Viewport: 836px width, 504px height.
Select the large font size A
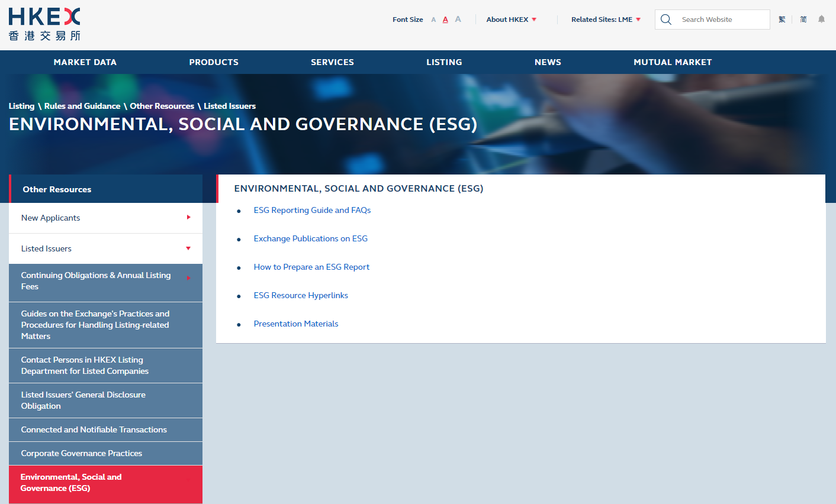pyautogui.click(x=458, y=20)
